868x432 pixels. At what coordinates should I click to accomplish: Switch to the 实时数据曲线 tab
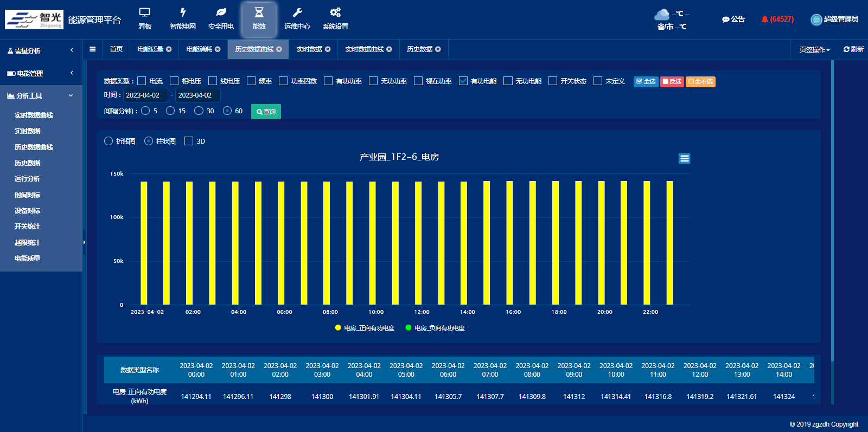[364, 49]
